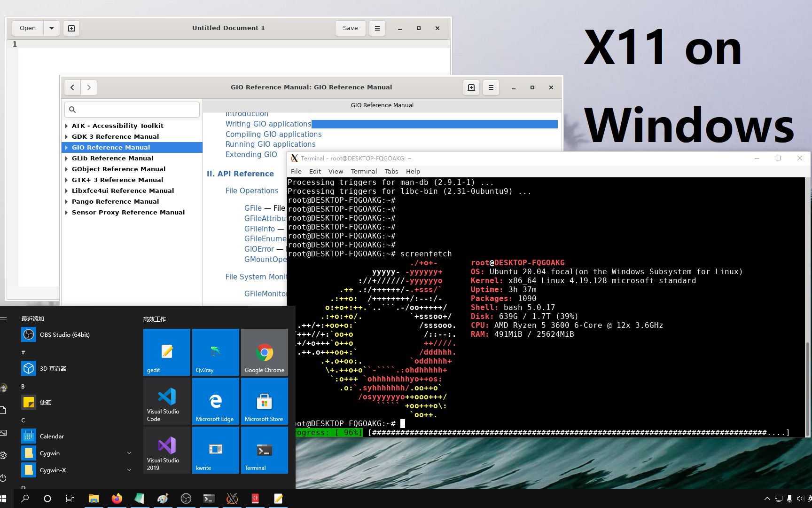Expand the selected GIO Reference Manual tree node

pos(66,148)
